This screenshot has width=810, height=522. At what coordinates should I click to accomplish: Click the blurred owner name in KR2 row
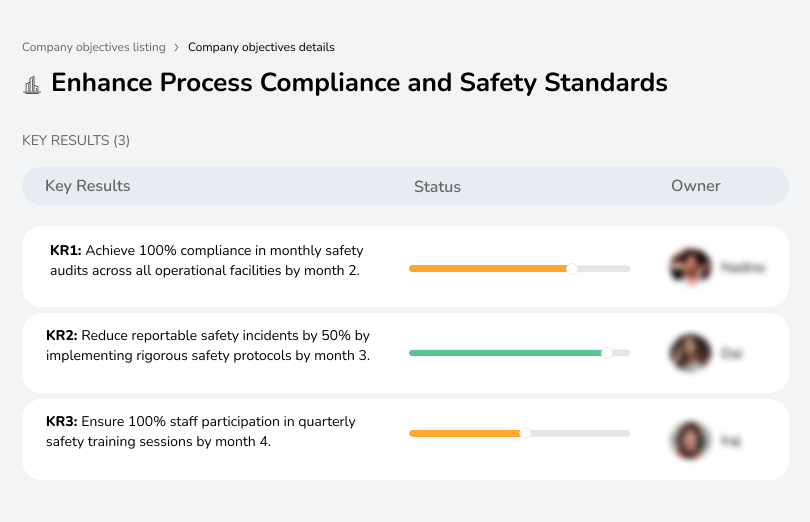(x=731, y=354)
